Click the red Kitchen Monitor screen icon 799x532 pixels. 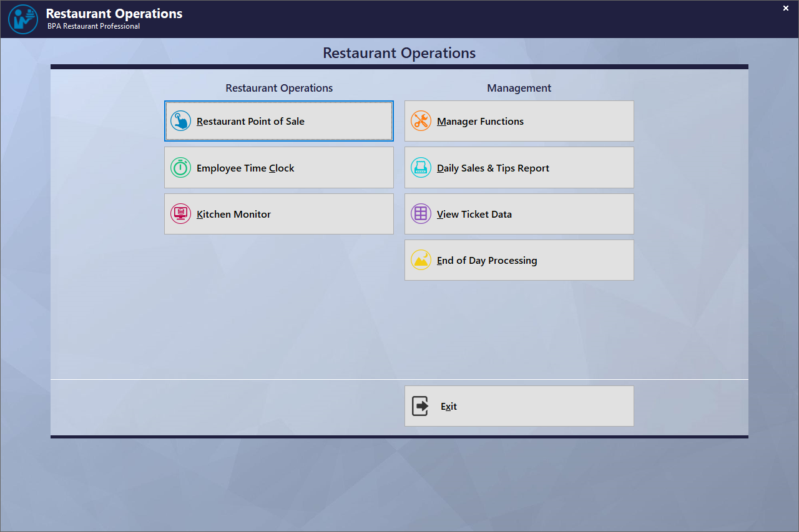[180, 214]
